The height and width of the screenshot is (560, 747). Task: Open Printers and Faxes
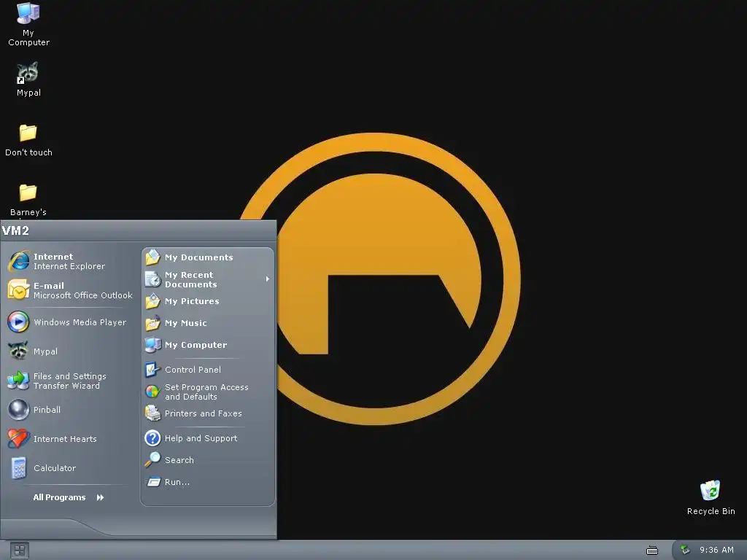coord(208,414)
